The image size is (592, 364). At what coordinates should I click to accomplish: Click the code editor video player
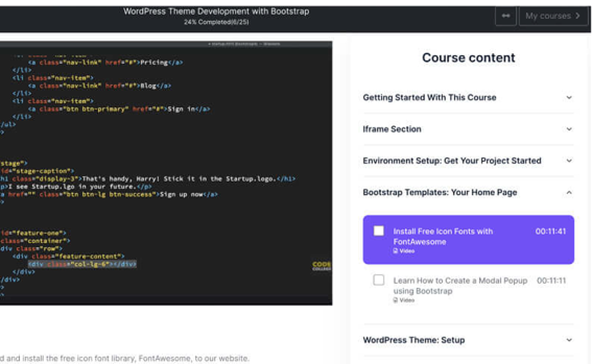(166, 173)
